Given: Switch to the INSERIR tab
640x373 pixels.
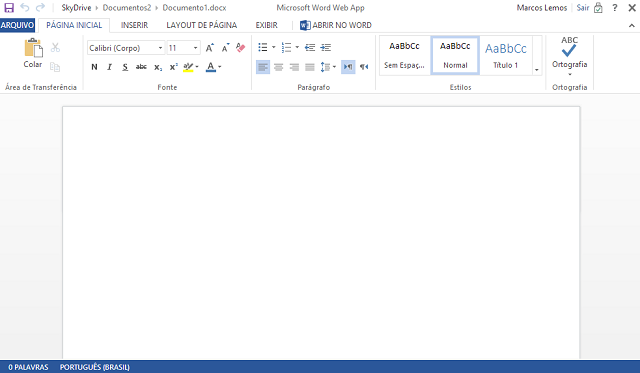Looking at the screenshot, I should click(x=134, y=25).
